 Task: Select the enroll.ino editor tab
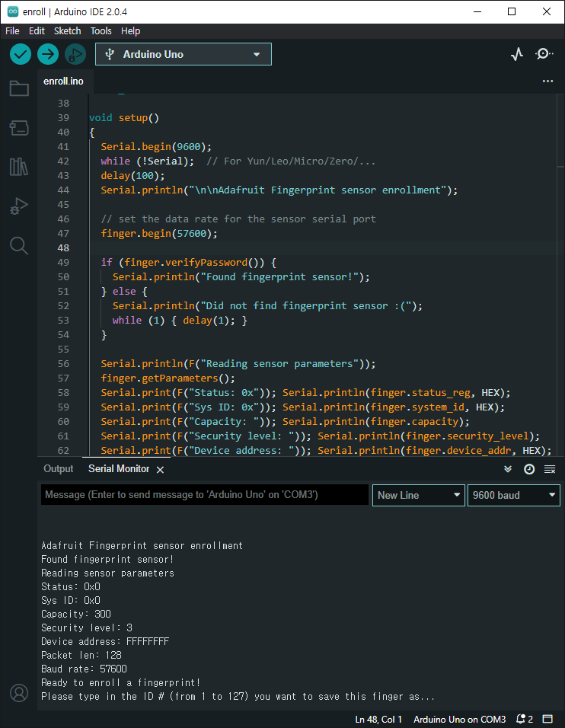[64, 81]
